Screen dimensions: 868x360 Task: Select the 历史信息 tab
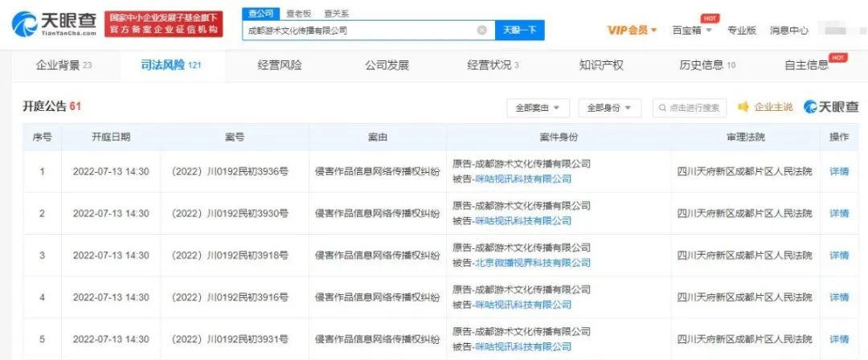pyautogui.click(x=707, y=65)
